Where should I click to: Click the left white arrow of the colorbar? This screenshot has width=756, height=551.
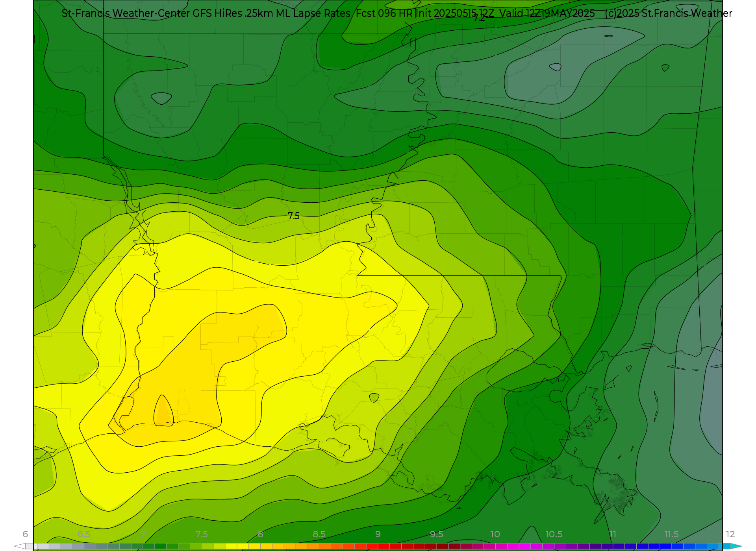19,546
